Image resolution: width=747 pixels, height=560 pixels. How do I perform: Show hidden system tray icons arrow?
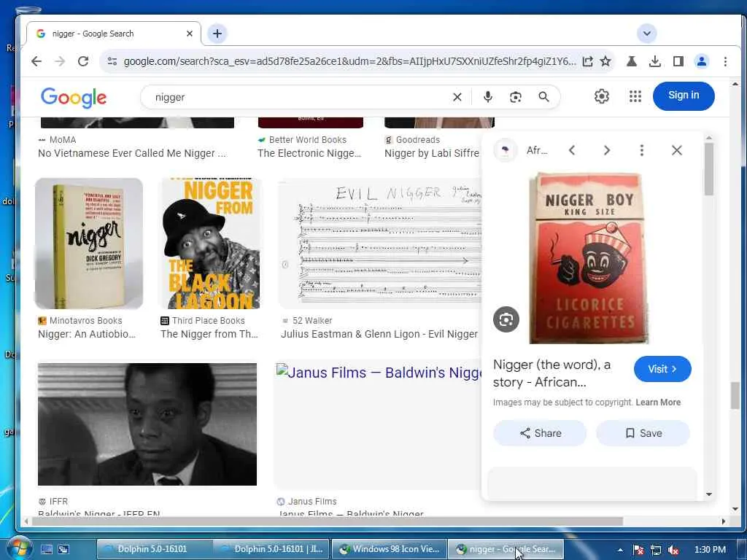click(x=620, y=550)
